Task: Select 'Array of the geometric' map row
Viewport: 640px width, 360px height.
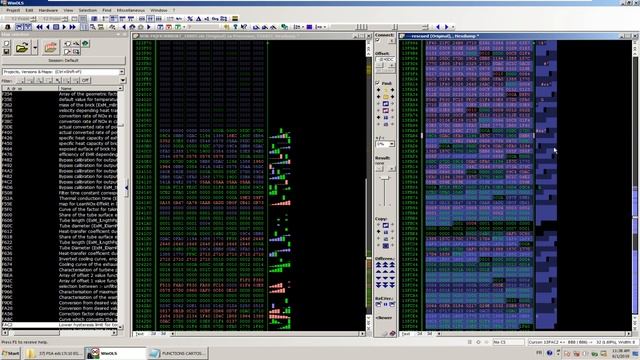Action: tap(60, 94)
